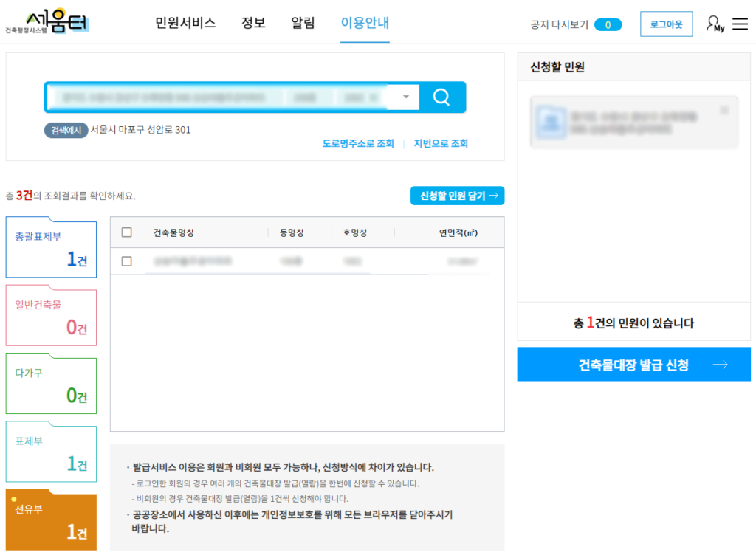Click the document icon in 신청할 민원
Viewport: 756px width, 558px height.
tap(551, 122)
